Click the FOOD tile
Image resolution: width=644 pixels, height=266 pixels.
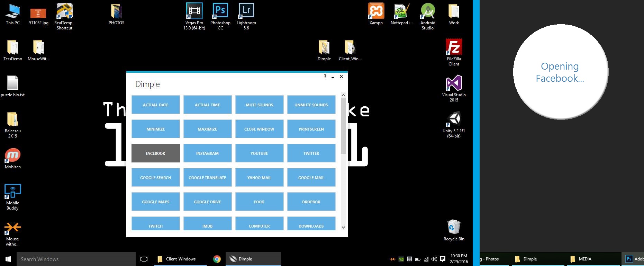(x=259, y=202)
